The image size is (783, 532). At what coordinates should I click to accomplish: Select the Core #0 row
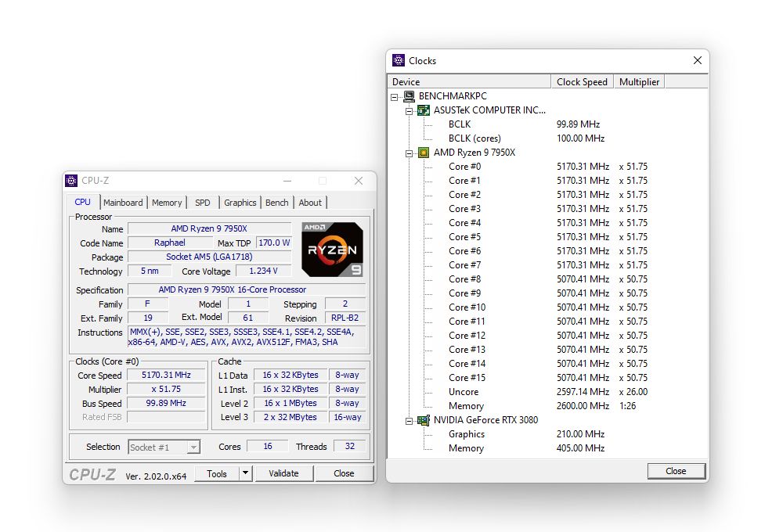[x=548, y=167]
